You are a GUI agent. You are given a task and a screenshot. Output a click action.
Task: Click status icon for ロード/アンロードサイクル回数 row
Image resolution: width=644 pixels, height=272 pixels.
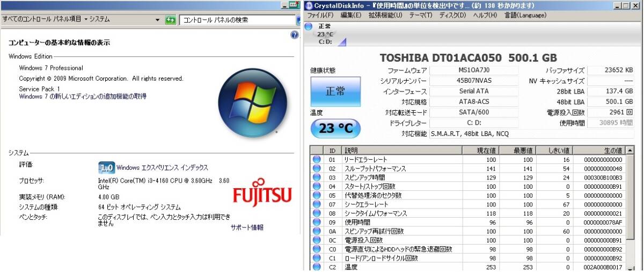[317, 258]
